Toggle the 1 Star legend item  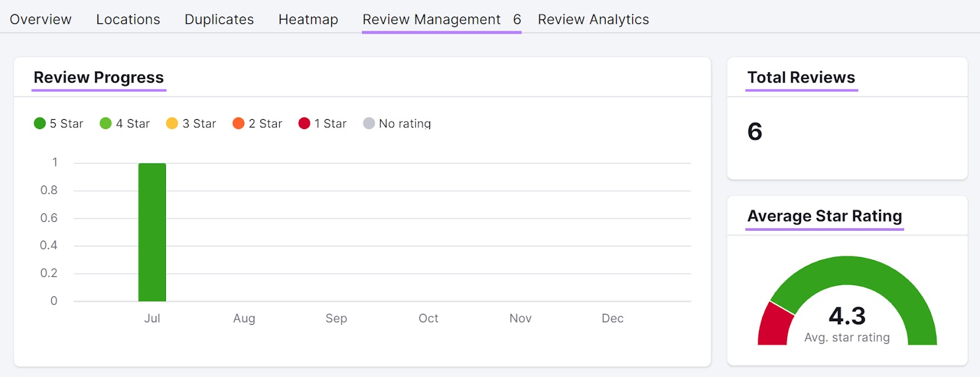click(323, 124)
